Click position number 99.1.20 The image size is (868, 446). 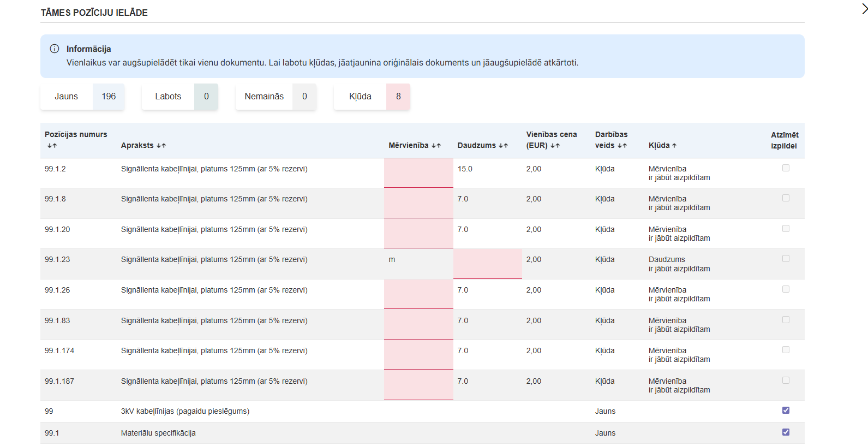point(57,229)
